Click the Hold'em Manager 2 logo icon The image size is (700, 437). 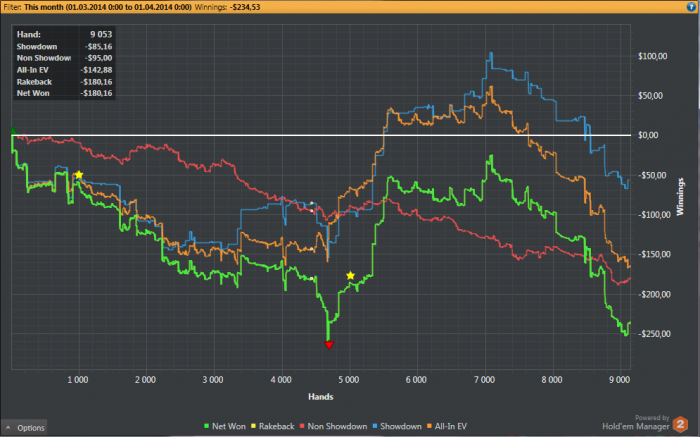[681, 424]
